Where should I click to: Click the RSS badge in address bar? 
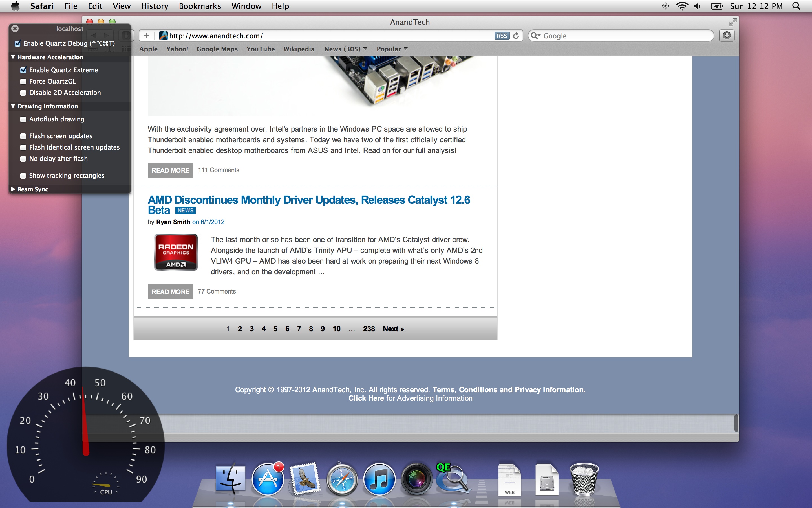click(502, 36)
